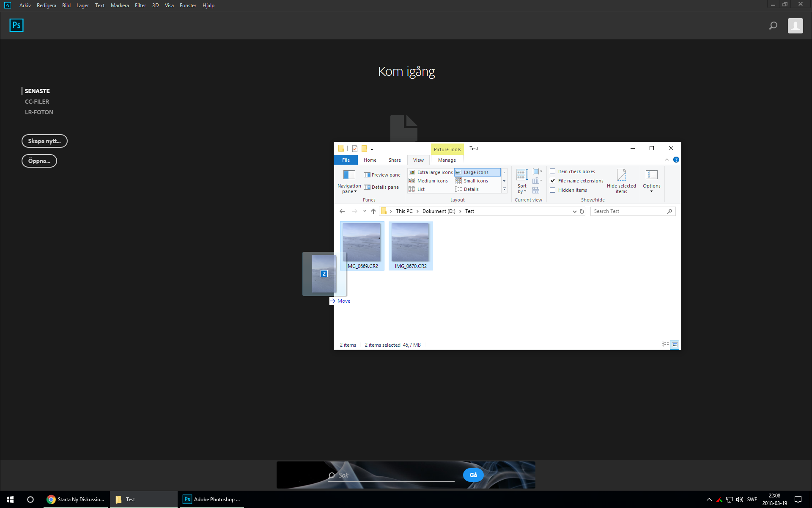Click the Lager menu item
This screenshot has height=508, width=812.
pyautogui.click(x=82, y=5)
